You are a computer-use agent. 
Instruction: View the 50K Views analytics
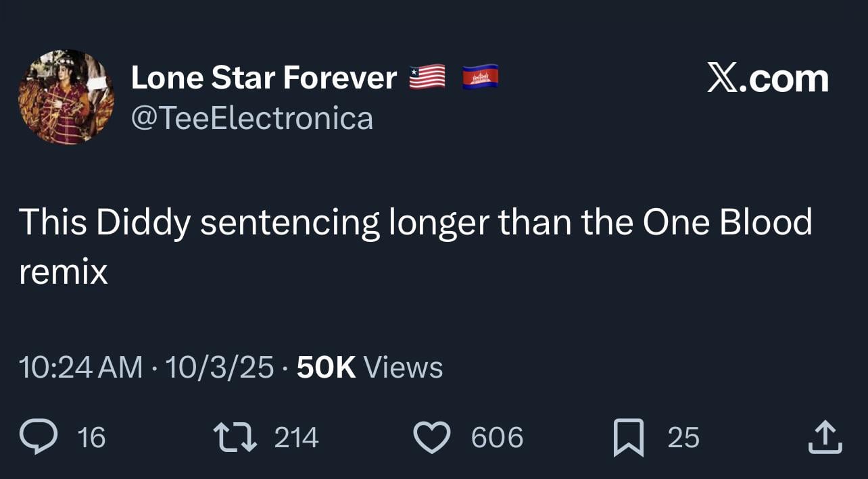click(370, 368)
